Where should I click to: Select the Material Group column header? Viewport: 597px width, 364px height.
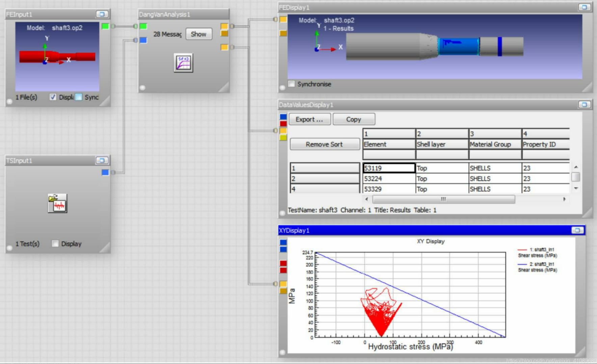tap(494, 144)
